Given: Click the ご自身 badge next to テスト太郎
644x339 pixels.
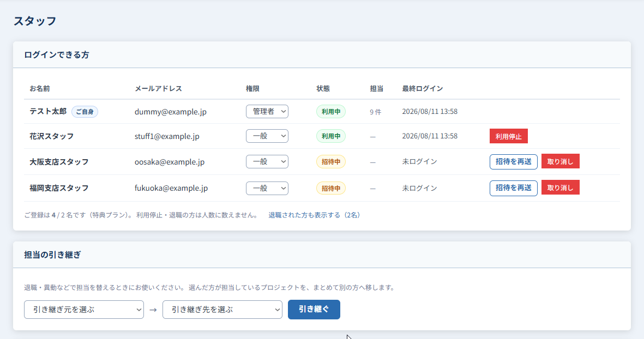Looking at the screenshot, I should tap(85, 112).
